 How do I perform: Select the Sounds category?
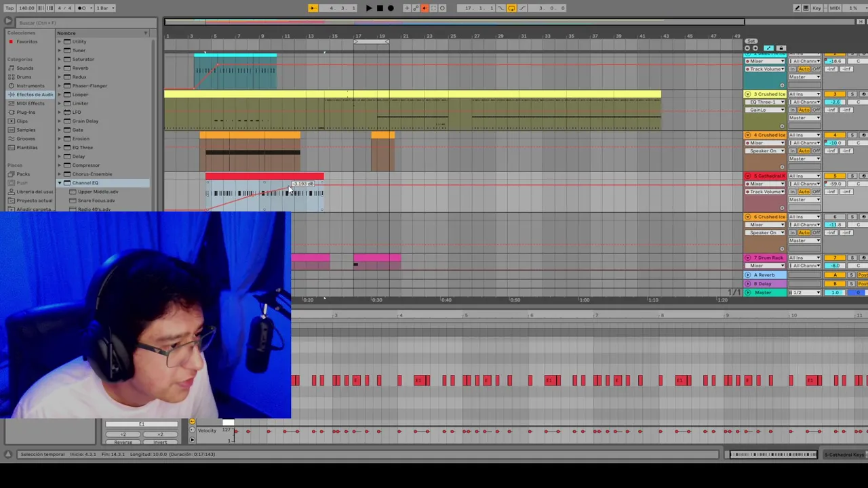pyautogui.click(x=25, y=68)
